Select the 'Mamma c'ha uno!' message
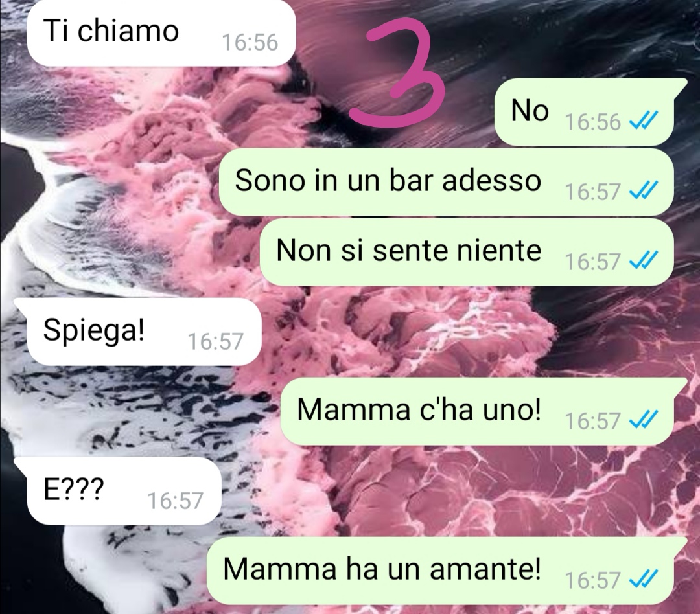 click(x=484, y=411)
